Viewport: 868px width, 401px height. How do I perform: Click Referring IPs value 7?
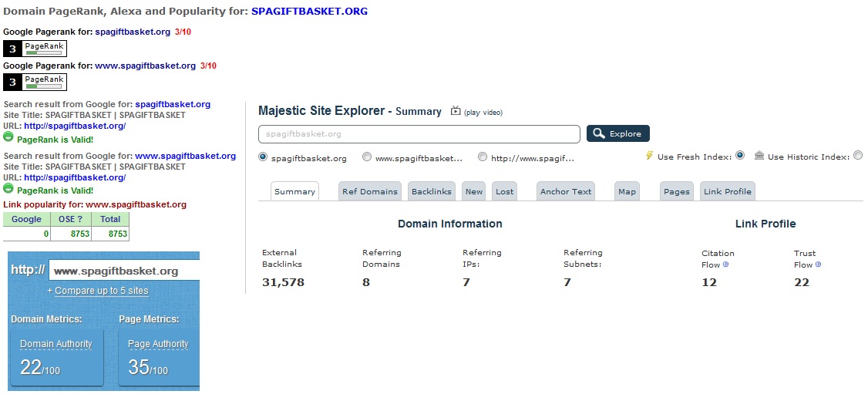coord(466,282)
